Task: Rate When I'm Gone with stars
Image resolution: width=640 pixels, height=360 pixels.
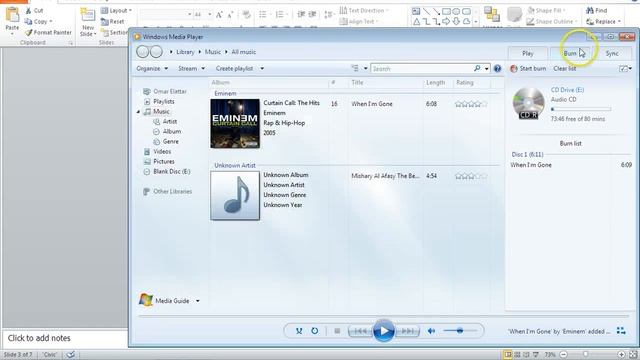Action: (x=471, y=104)
